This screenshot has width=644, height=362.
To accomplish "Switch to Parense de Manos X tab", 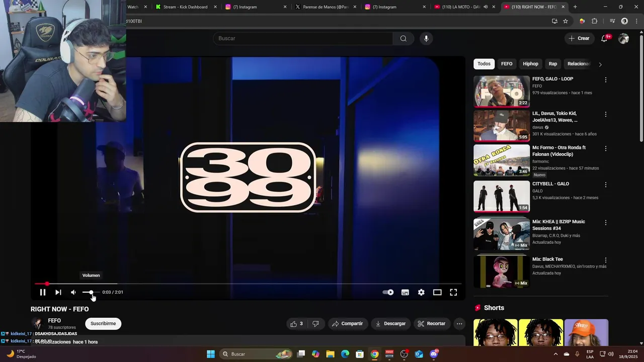I will [x=326, y=7].
